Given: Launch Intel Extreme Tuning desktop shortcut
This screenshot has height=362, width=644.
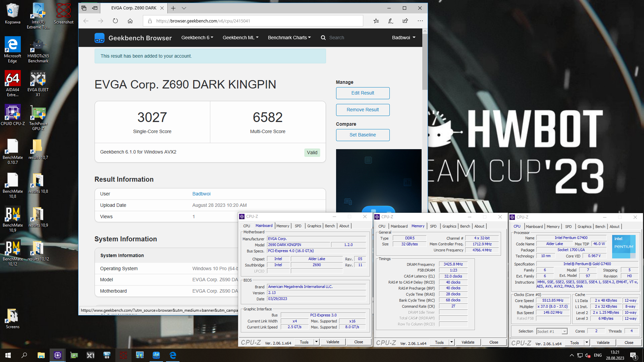Looking at the screenshot, I should (x=38, y=16).
